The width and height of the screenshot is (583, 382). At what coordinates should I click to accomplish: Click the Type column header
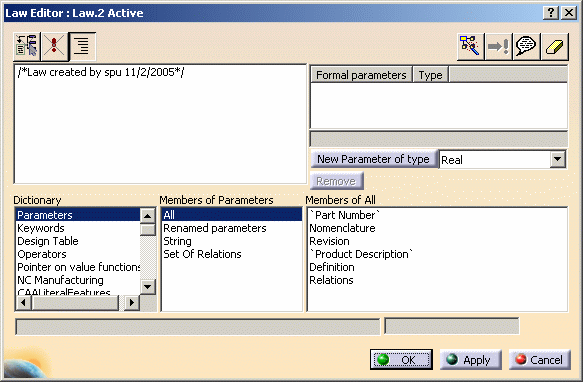tap(430, 75)
